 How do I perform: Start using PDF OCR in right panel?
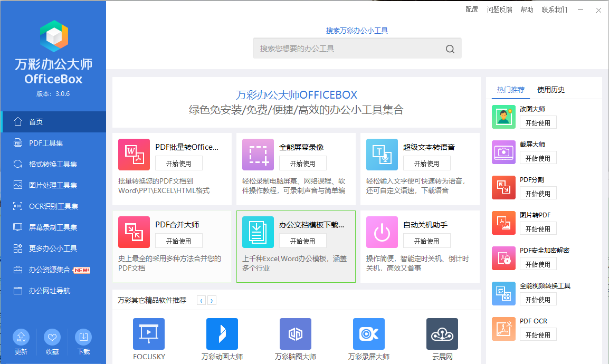click(538, 334)
